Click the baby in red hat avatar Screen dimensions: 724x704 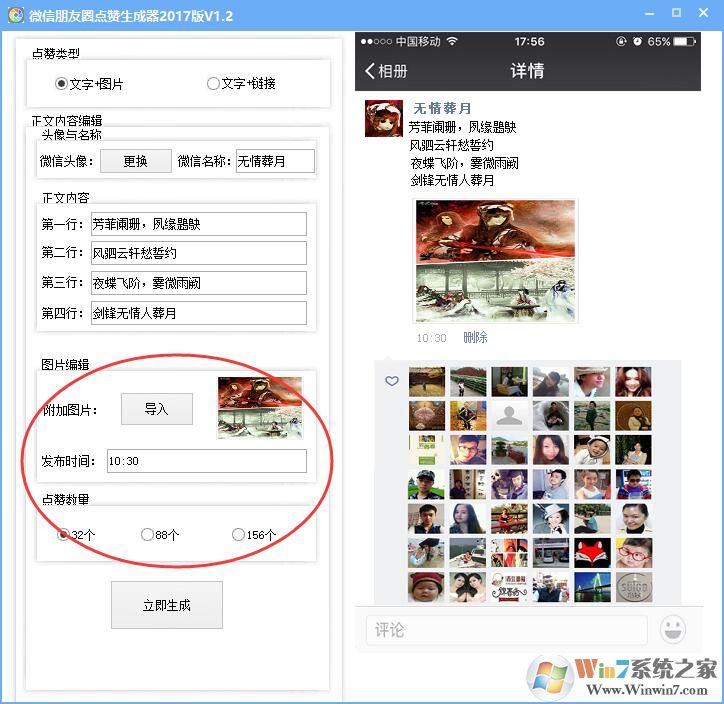[x=426, y=587]
